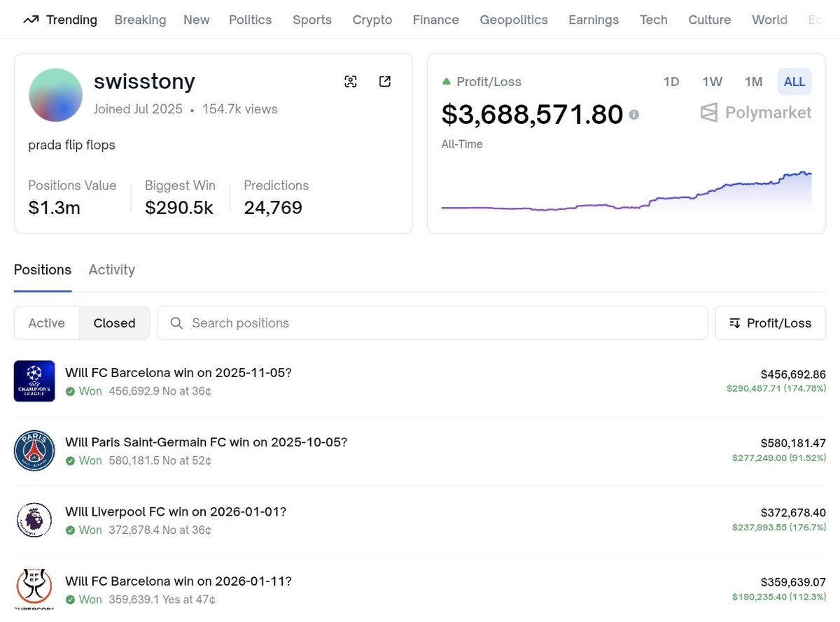Image resolution: width=840 pixels, height=622 pixels.
Task: Click the Profit/Loss info icon
Action: point(633,114)
